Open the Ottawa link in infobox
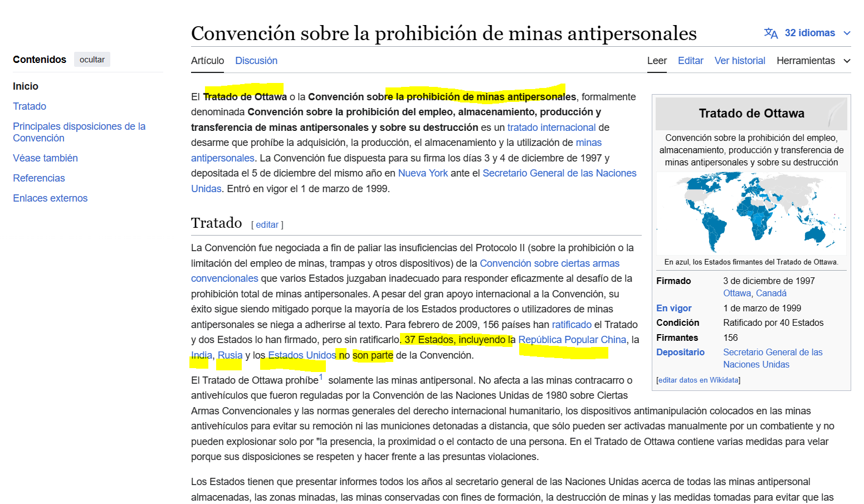864x504 pixels. 737,293
